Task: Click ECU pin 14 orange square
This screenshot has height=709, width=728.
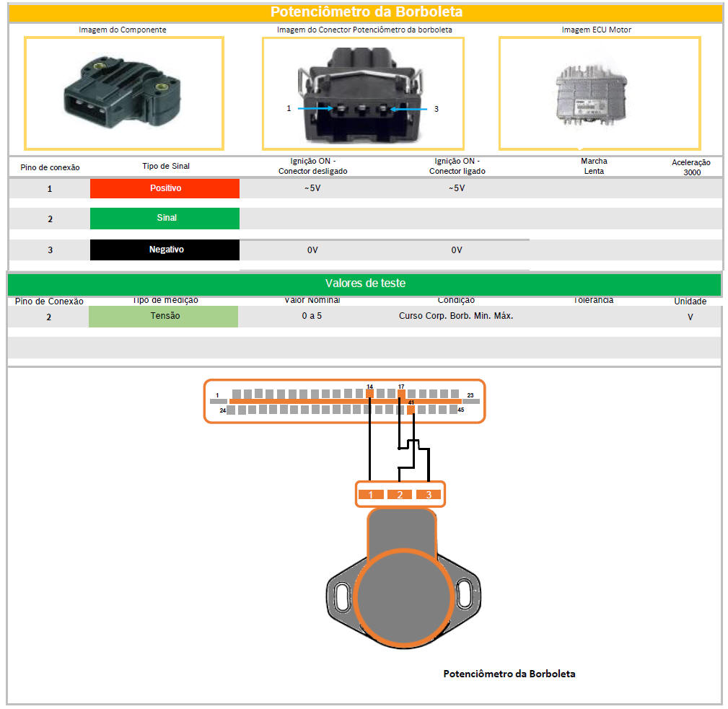Action: (x=370, y=394)
